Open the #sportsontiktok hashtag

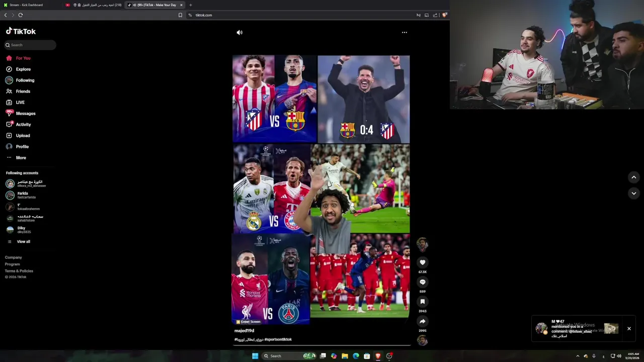click(x=278, y=339)
